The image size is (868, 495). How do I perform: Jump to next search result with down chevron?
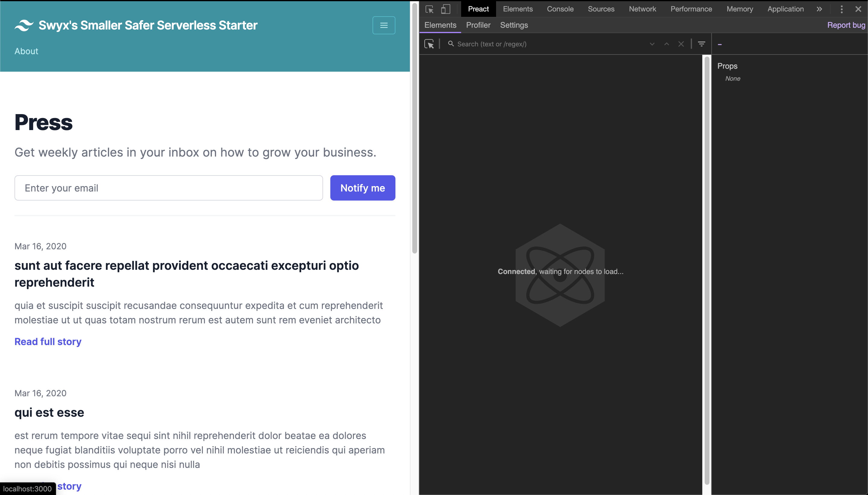pyautogui.click(x=652, y=44)
